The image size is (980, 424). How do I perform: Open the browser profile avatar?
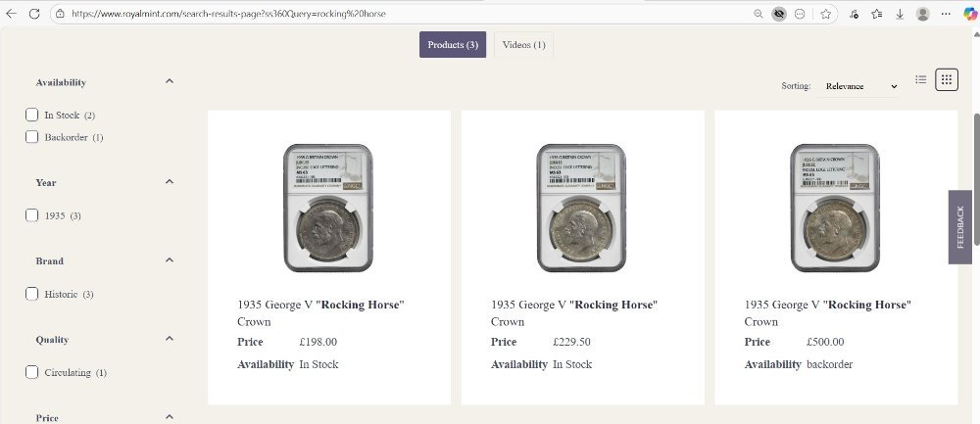coord(923,14)
